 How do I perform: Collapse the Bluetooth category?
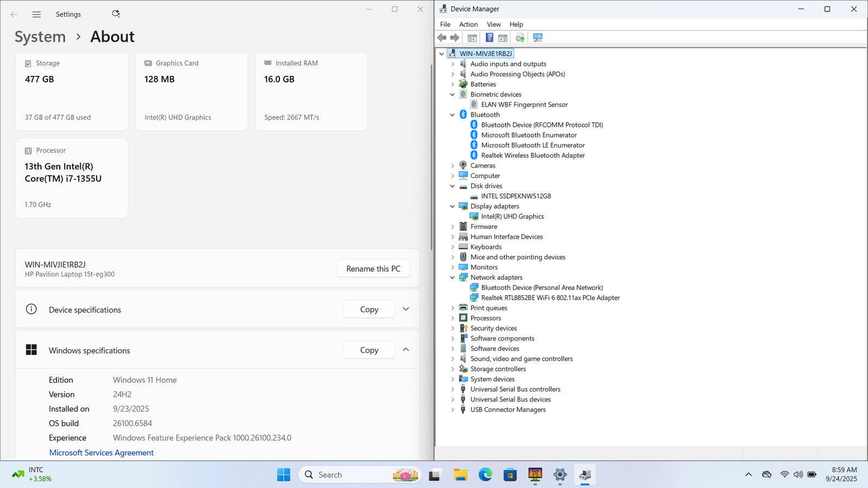coord(452,115)
